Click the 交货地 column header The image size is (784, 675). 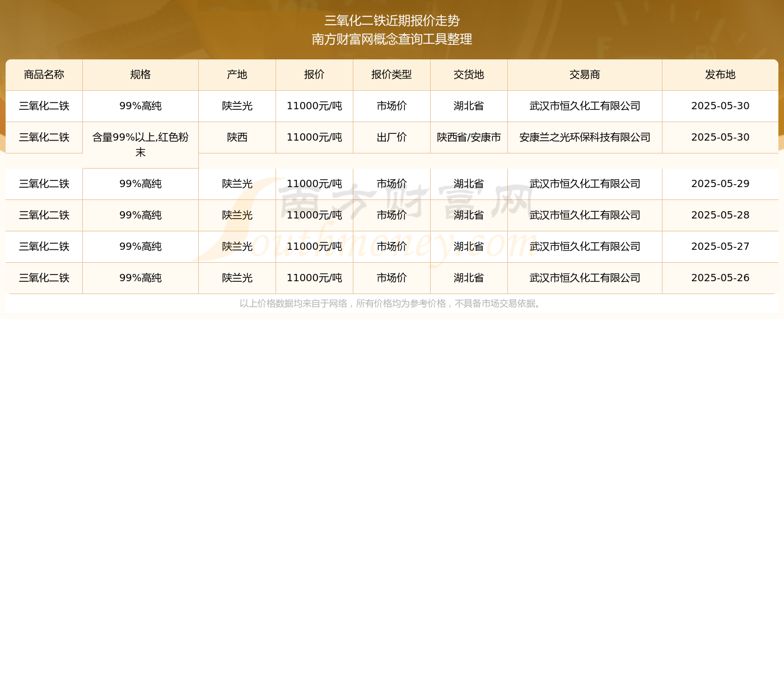(469, 75)
